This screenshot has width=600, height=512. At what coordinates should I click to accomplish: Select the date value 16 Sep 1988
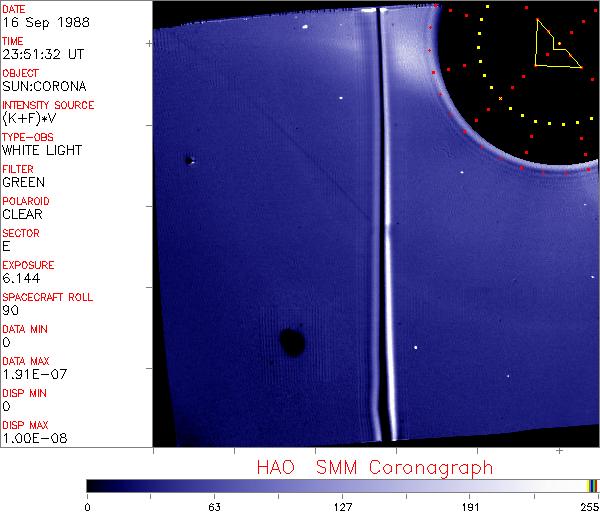point(46,22)
